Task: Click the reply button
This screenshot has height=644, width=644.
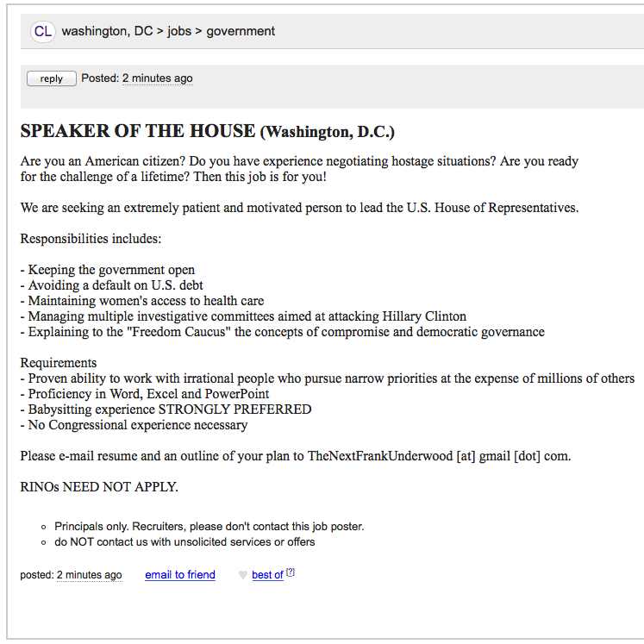Action: 52,78
